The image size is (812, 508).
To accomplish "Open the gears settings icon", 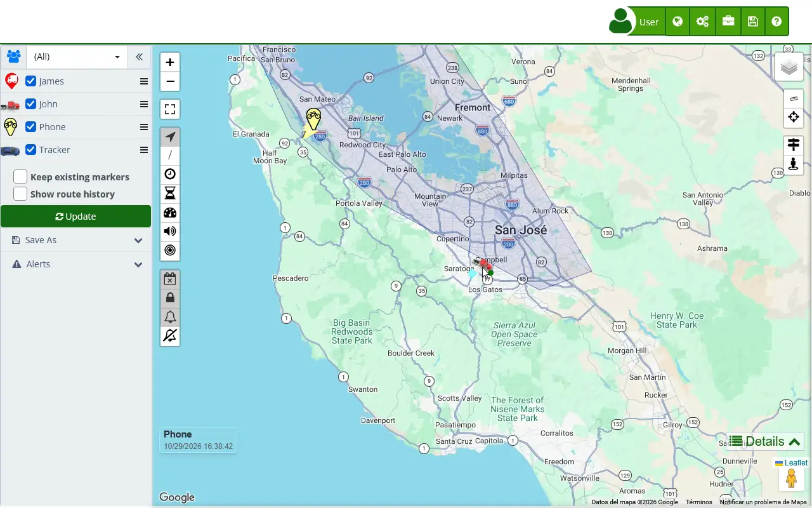I will 702,22.
